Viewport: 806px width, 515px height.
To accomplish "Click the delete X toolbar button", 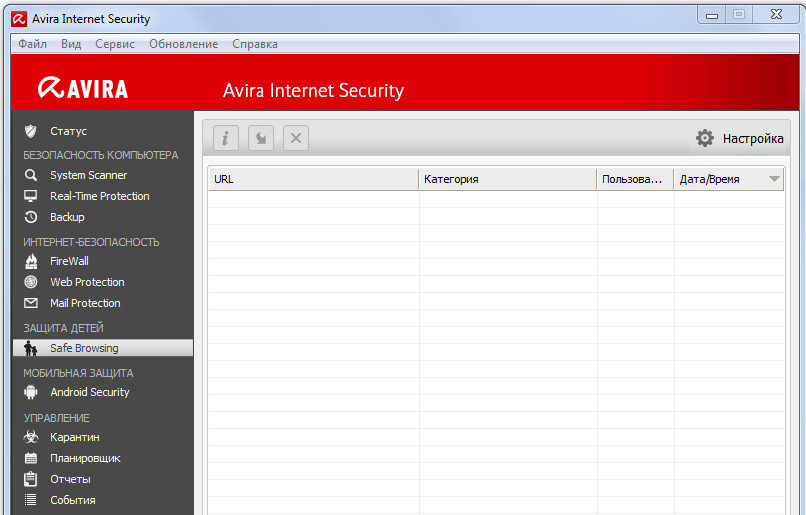I will pos(295,138).
